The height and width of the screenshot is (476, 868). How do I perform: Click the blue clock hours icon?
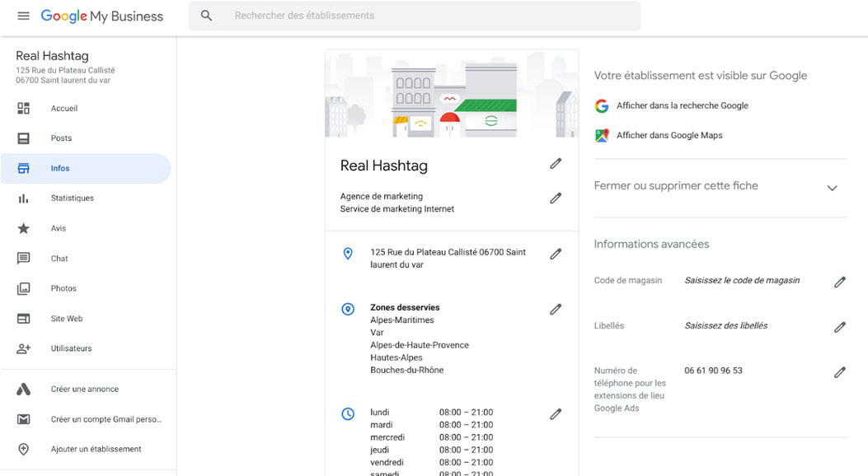pyautogui.click(x=348, y=413)
